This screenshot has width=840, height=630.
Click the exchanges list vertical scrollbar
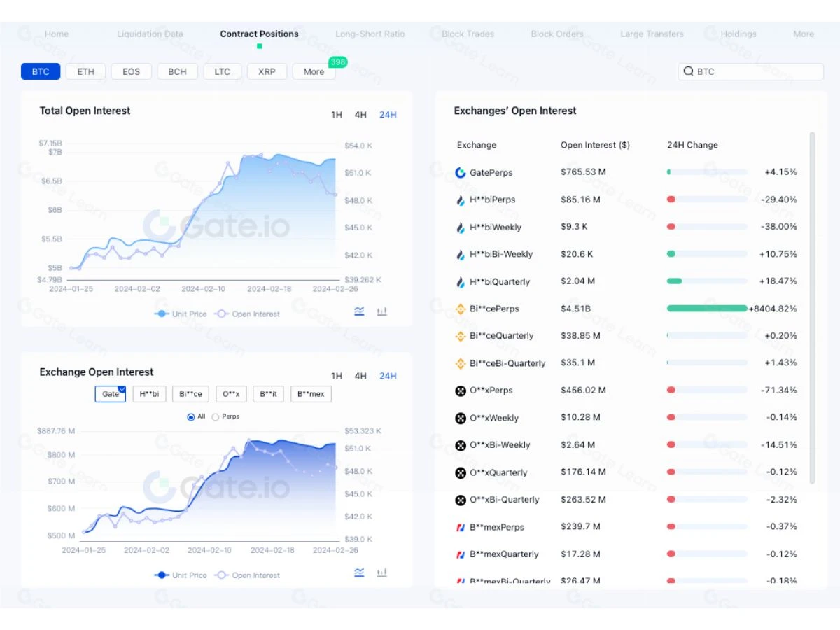812,308
